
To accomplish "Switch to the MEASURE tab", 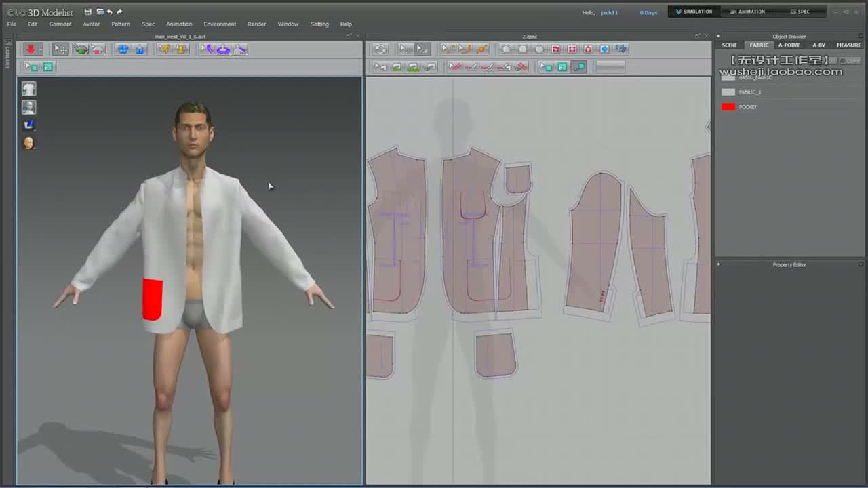I will [848, 45].
